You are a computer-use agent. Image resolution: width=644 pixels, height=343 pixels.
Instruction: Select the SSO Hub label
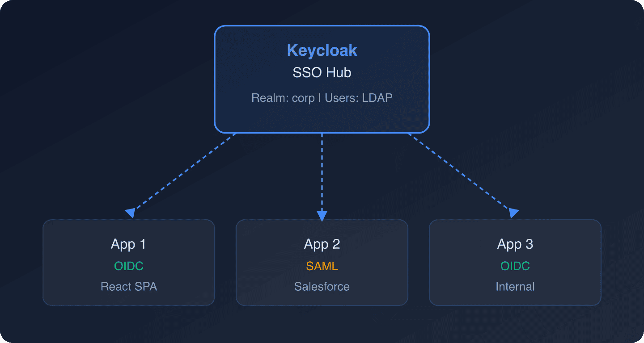point(322,73)
